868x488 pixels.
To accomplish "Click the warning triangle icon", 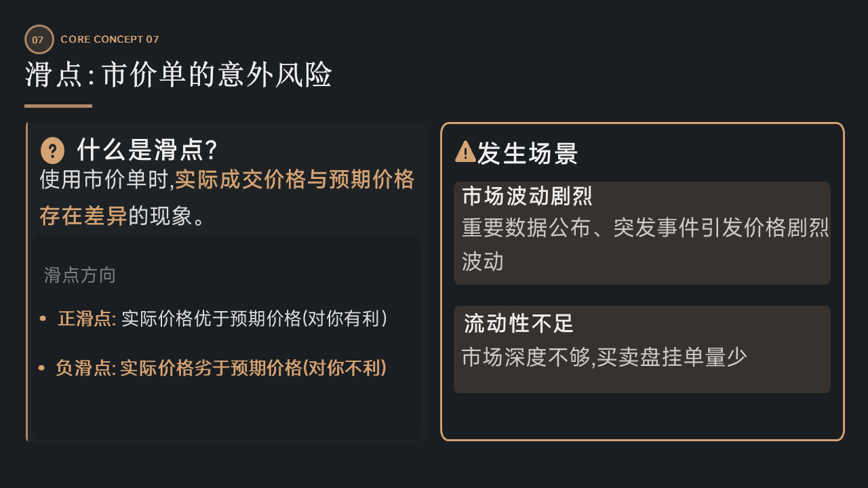I will (x=465, y=152).
